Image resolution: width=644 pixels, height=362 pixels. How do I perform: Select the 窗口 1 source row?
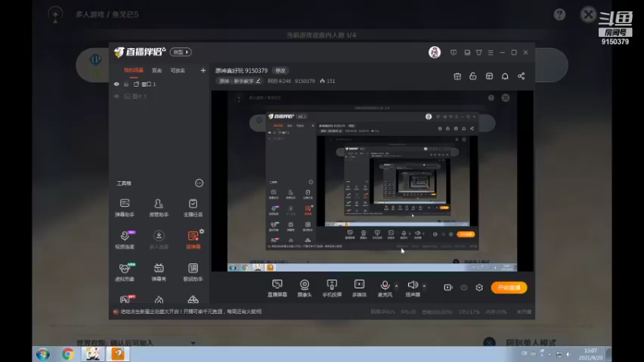click(159, 84)
